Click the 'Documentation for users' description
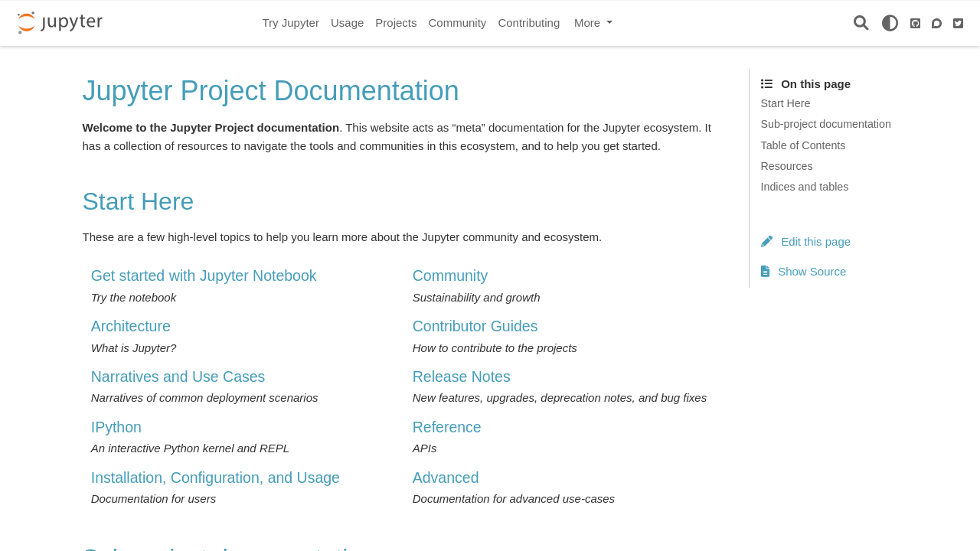 [153, 499]
